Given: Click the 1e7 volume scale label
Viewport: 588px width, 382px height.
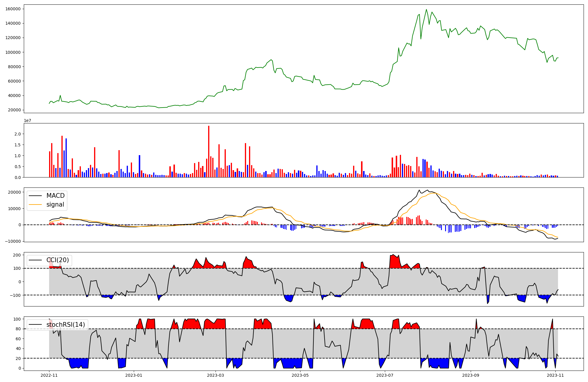Looking at the screenshot, I should point(27,121).
